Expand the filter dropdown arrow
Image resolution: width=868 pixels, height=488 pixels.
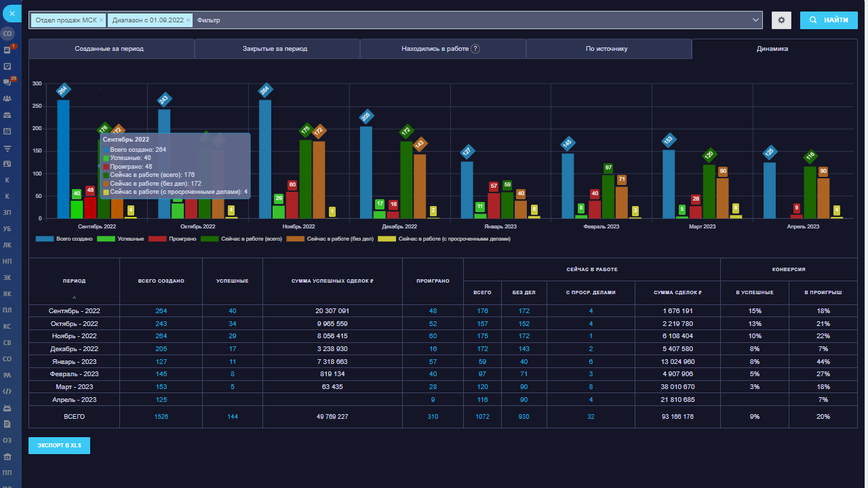pos(756,20)
